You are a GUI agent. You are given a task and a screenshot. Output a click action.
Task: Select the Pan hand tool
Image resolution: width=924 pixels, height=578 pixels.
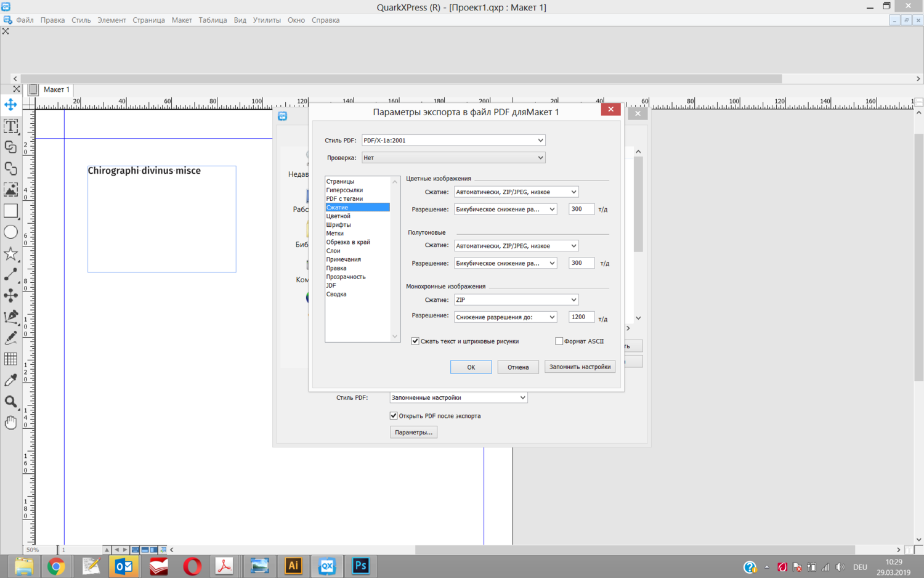(10, 423)
